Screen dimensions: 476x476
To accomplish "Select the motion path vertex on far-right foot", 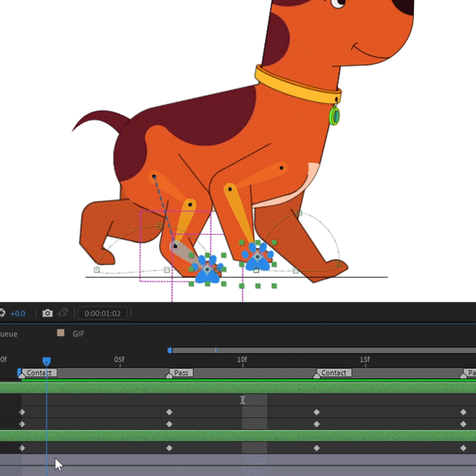I will coord(339,264).
